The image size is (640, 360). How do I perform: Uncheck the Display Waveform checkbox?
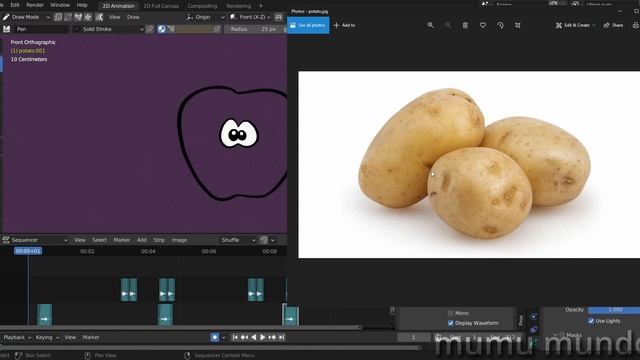[x=451, y=323]
